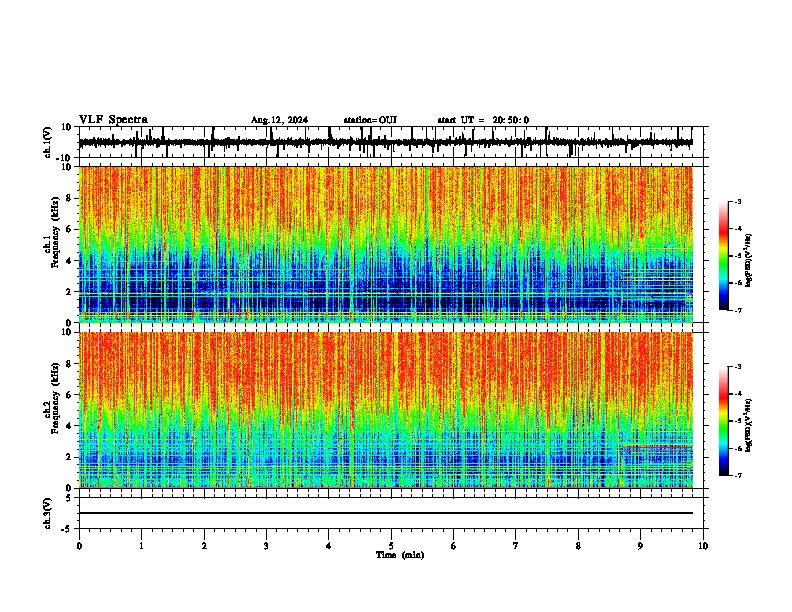This screenshot has width=792, height=612.
Task: Click the "VLF Spectra" plot title
Action: [x=113, y=120]
